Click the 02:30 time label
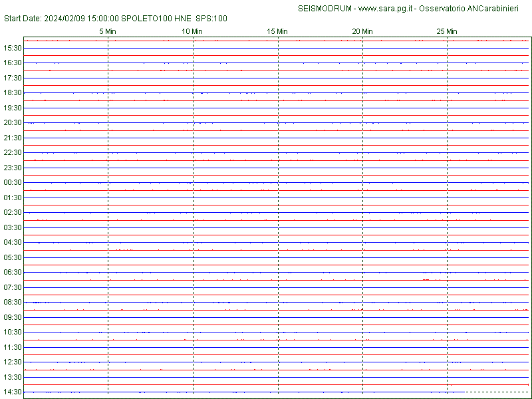Viewport: 532px width, 399px height. pos(13,212)
